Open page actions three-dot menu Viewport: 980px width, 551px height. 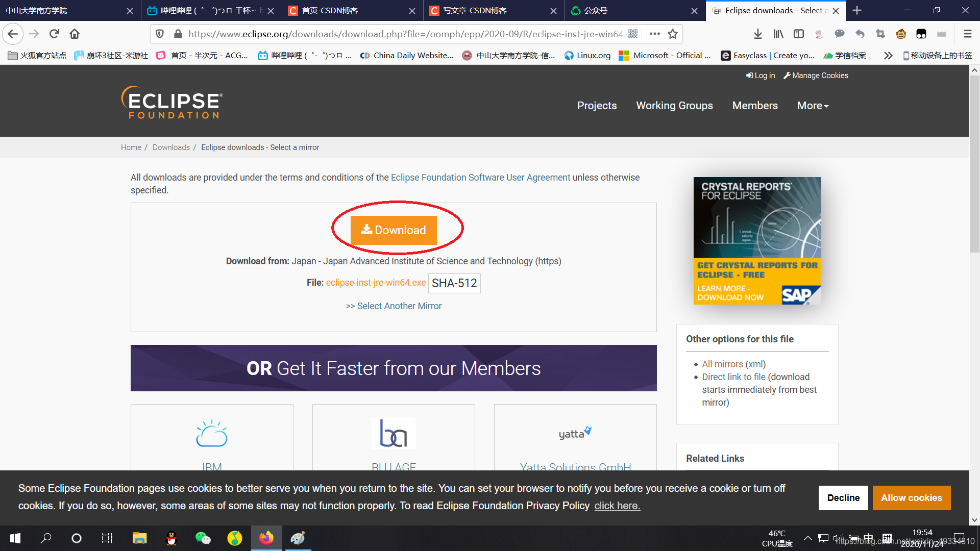654,34
